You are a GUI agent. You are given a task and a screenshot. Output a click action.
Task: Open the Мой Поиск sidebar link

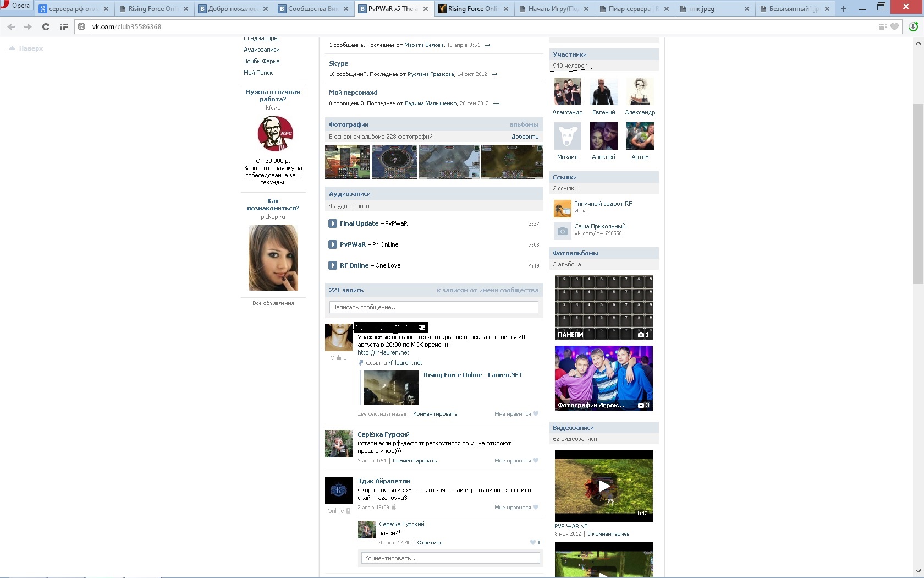(258, 73)
